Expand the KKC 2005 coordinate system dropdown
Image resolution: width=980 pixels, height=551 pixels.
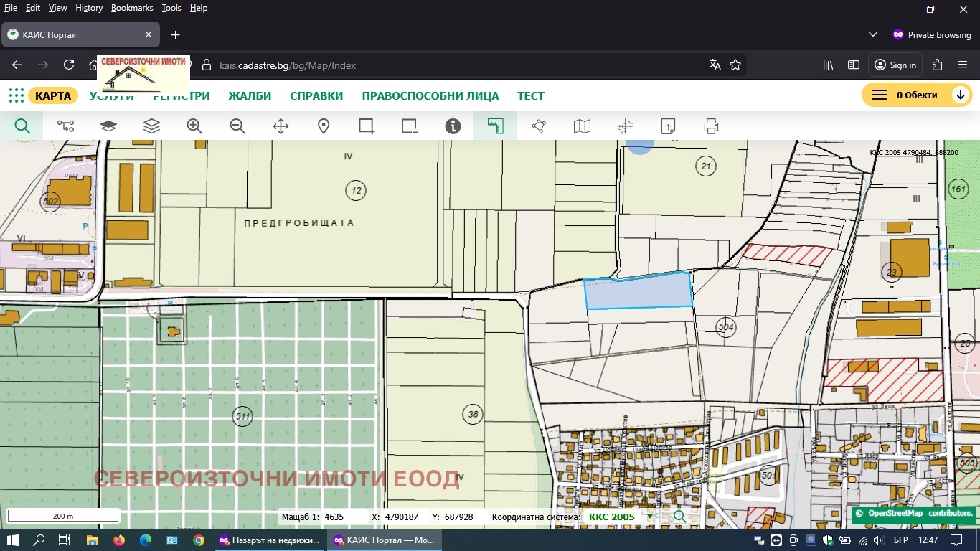coord(650,517)
